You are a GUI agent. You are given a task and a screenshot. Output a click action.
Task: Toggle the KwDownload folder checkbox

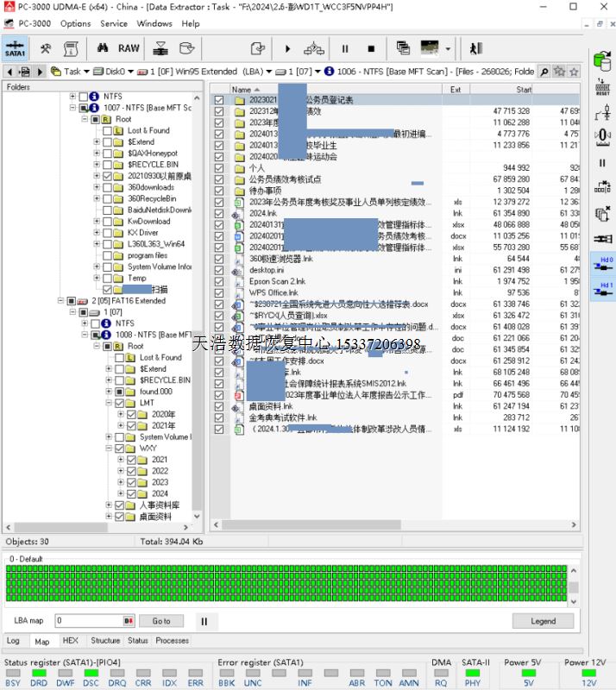107,222
